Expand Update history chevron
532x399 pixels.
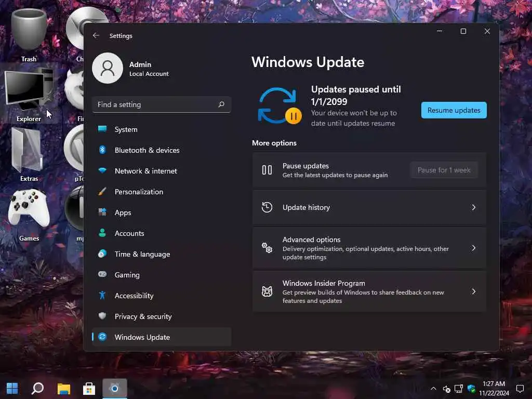(x=474, y=207)
